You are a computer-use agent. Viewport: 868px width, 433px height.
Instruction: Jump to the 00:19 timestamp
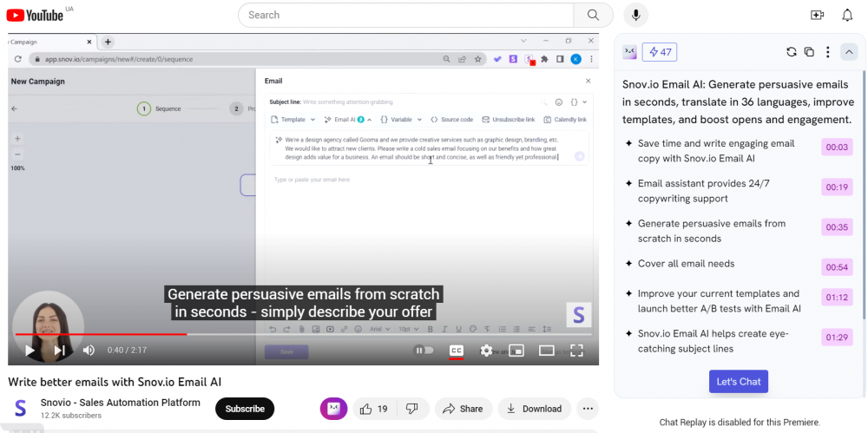click(x=837, y=187)
